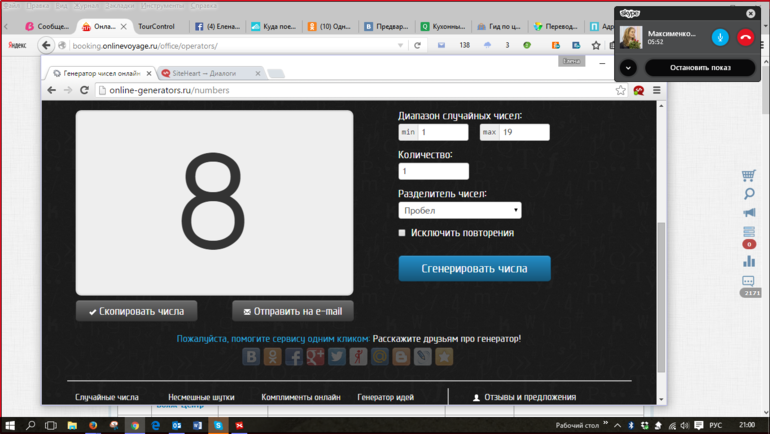
Task: Click the shopping cart icon in the right sidebar
Action: pos(749,175)
